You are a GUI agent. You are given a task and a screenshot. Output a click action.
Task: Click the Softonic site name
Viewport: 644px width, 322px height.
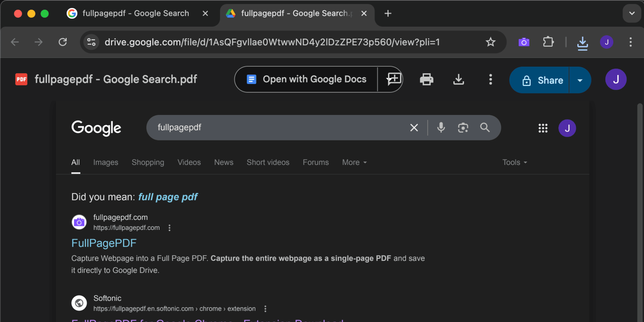click(107, 298)
